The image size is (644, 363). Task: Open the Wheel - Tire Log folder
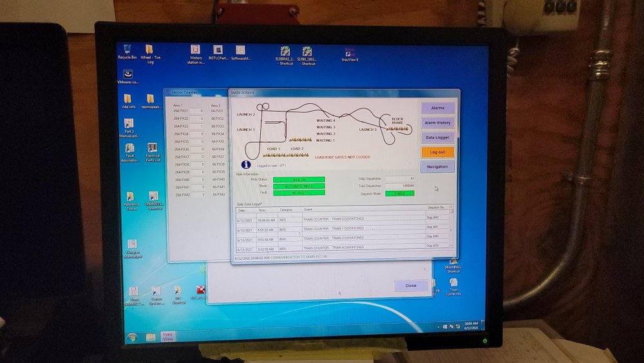(149, 50)
